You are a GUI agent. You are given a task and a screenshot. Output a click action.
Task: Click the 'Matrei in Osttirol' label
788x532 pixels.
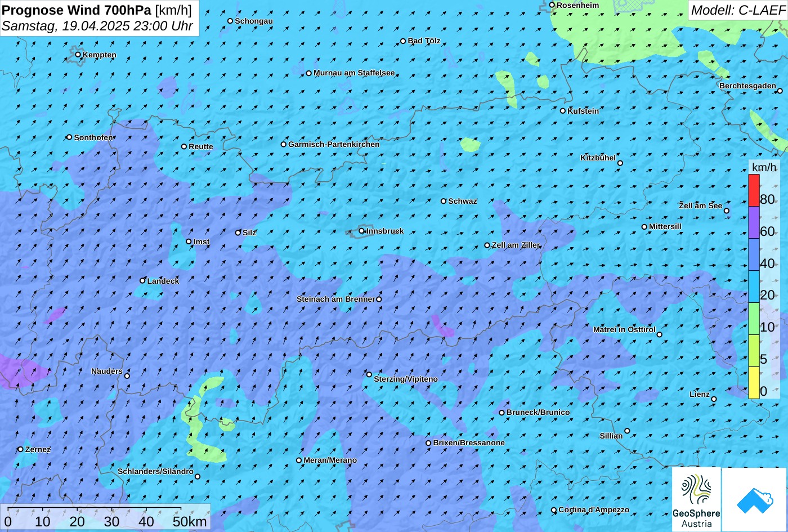624,329
